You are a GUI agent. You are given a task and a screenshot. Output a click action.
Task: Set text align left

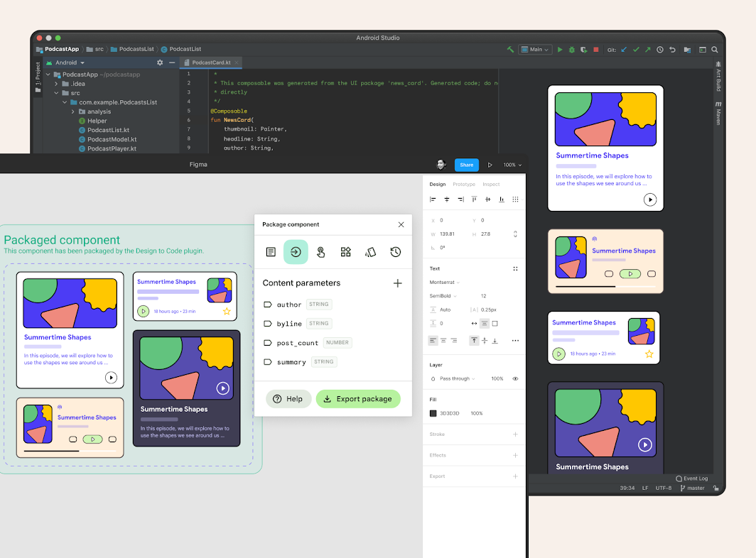(433, 340)
